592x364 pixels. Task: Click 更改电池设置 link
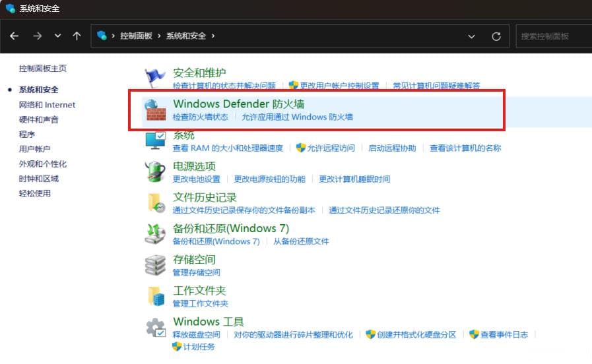(196, 179)
